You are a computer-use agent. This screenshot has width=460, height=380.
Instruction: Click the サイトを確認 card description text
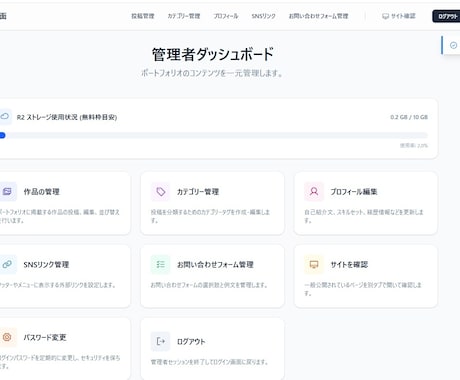363,289
